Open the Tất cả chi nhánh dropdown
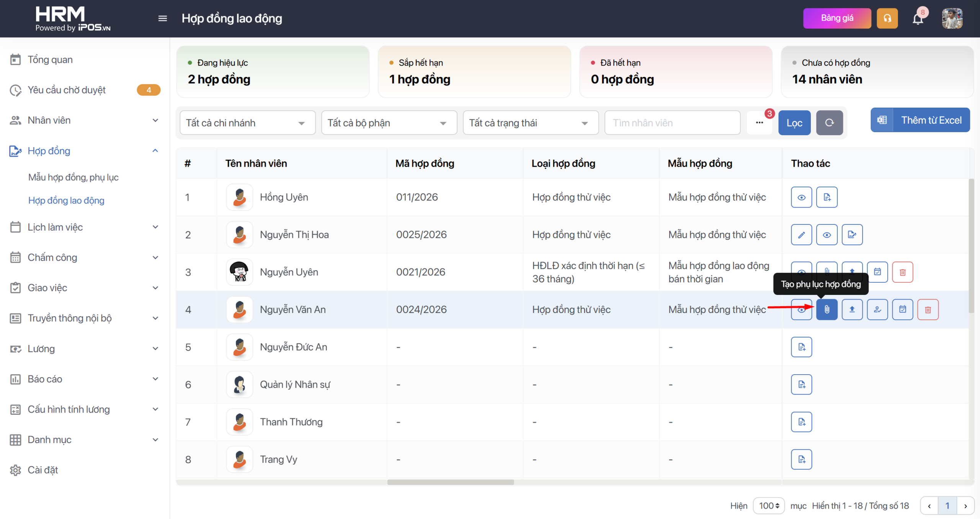Viewport: 980px width, 519px height. tap(247, 123)
